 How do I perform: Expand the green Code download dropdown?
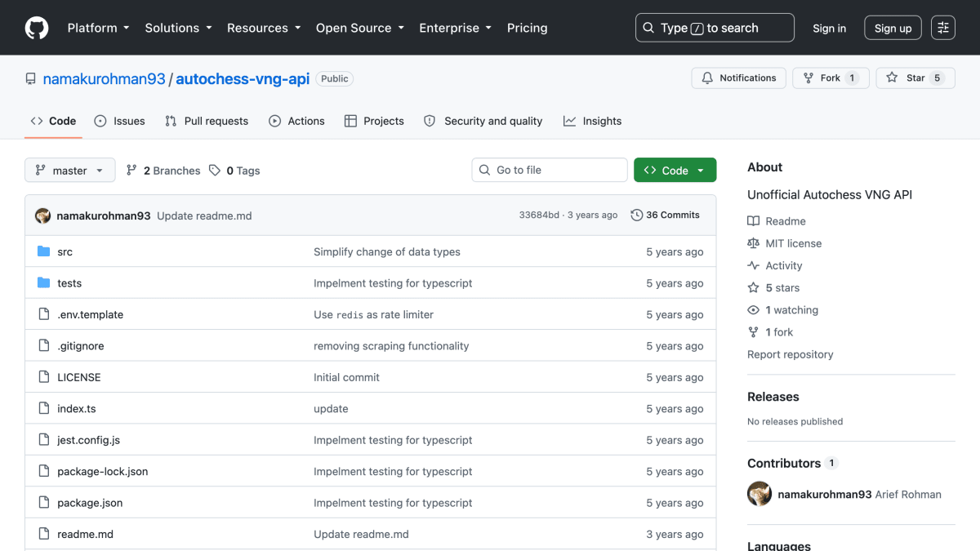pos(675,170)
